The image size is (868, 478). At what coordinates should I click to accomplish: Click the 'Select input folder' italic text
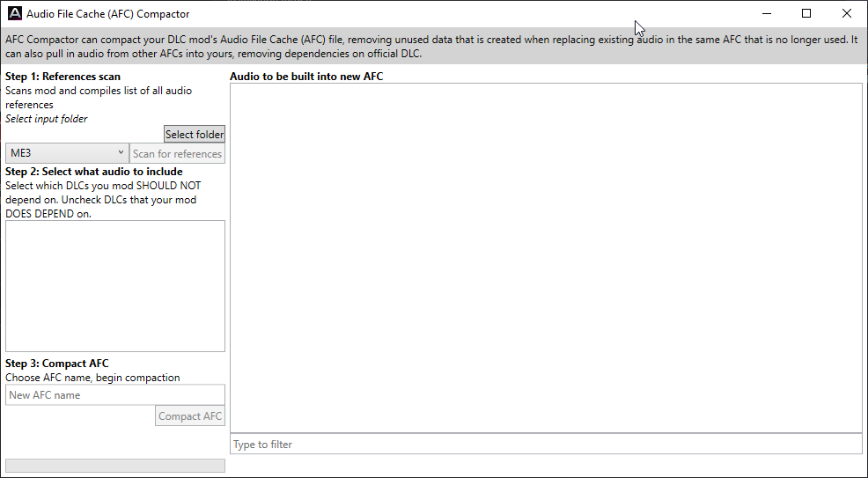point(47,118)
